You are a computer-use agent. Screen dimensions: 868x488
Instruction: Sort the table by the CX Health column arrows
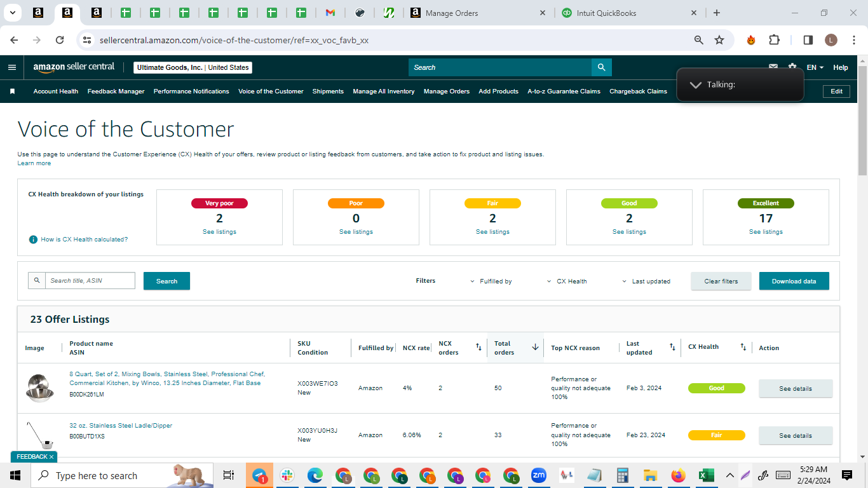click(743, 348)
